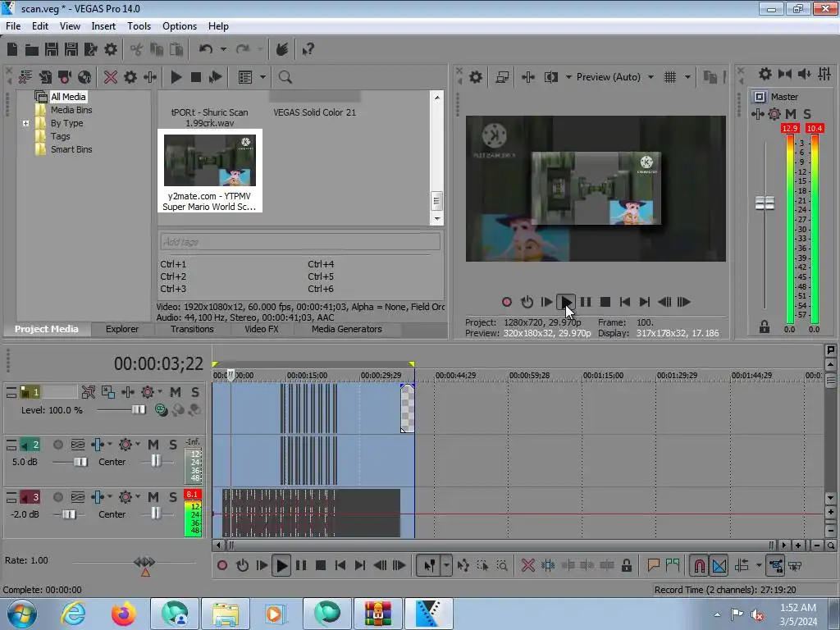Select the Media Bins folder
840x630 pixels.
tap(71, 110)
